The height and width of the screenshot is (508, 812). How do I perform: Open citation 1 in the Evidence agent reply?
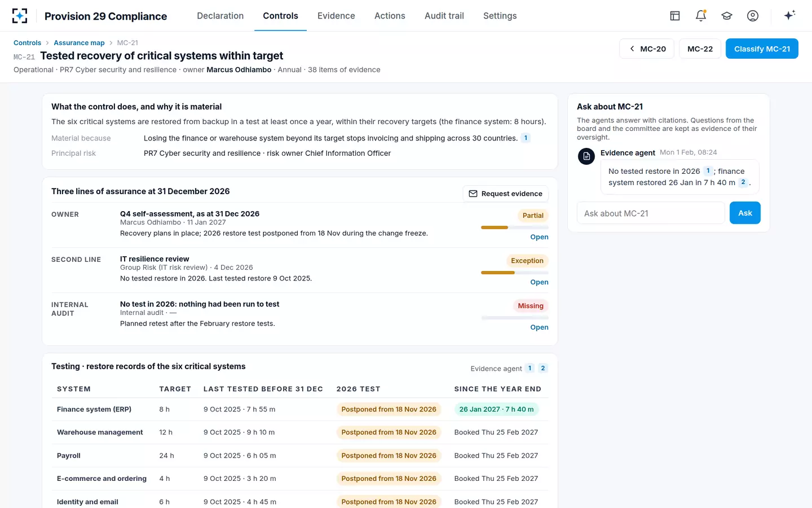[x=708, y=171]
